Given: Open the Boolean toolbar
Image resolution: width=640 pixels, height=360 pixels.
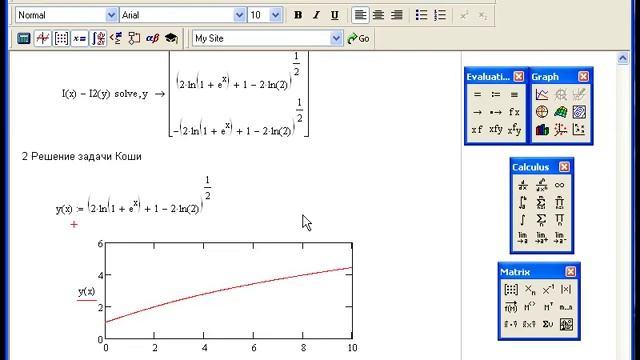Looking at the screenshot, I should click(x=116, y=38).
